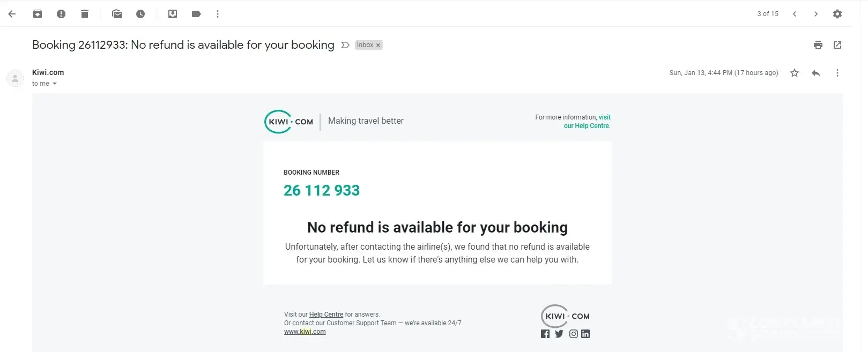Remove the Inbox label from the email
The image size is (868, 352).
tap(378, 46)
